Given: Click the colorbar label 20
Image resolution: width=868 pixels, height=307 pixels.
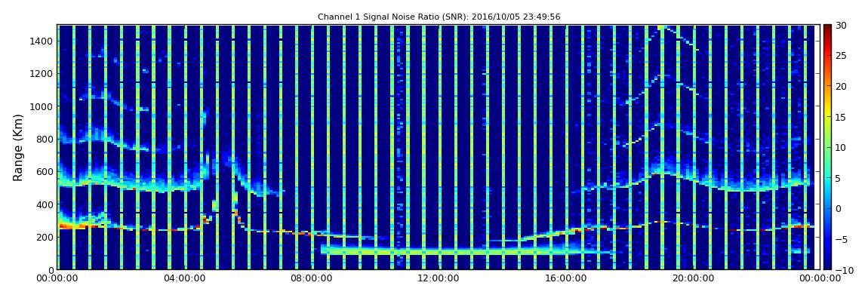Looking at the screenshot, I should coord(842,86).
